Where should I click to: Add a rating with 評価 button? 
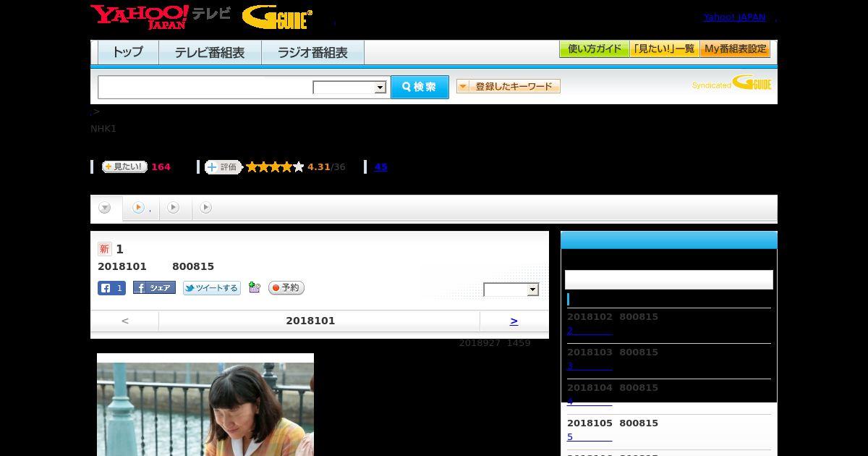pyautogui.click(x=223, y=167)
